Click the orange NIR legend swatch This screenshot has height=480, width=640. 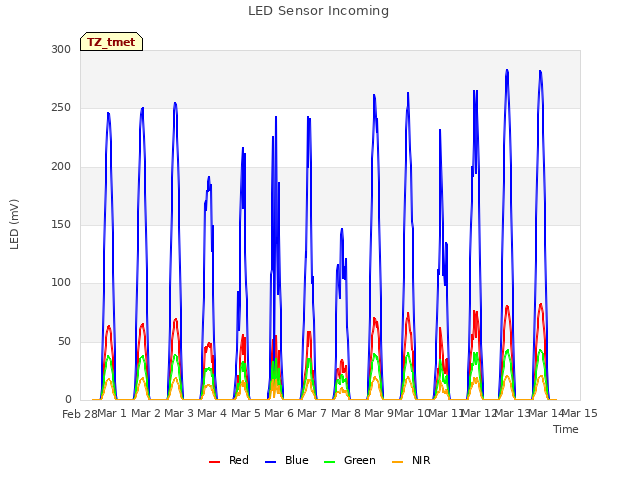coord(397,462)
